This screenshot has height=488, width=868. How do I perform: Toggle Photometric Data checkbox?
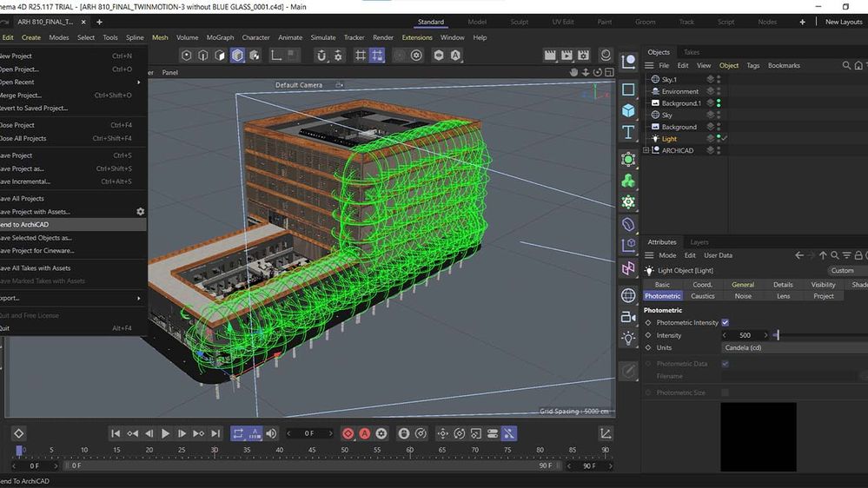pos(726,364)
